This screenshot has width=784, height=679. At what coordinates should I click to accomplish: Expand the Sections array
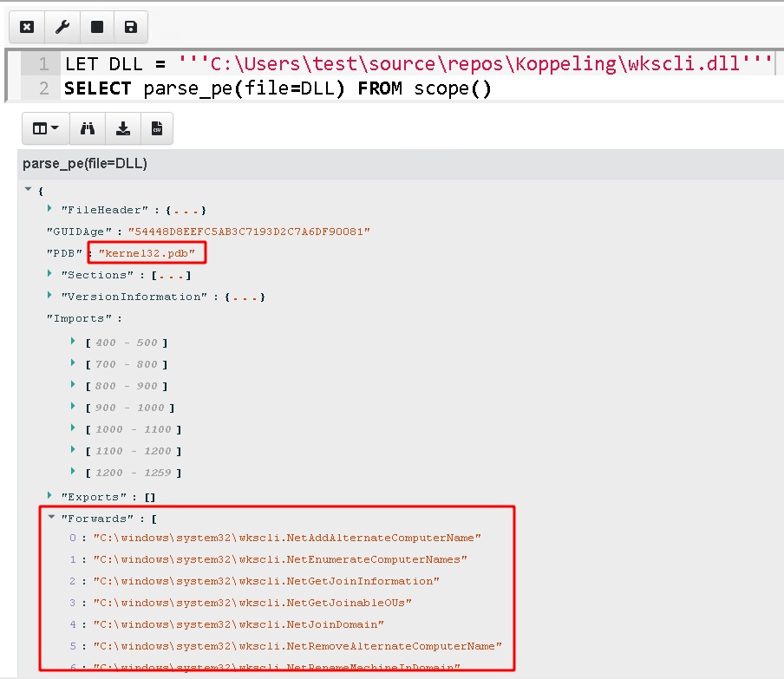pos(49,274)
